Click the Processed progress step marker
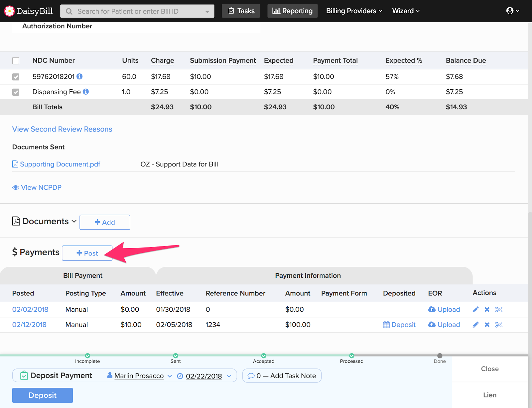This screenshot has height=408, width=532. coord(352,356)
